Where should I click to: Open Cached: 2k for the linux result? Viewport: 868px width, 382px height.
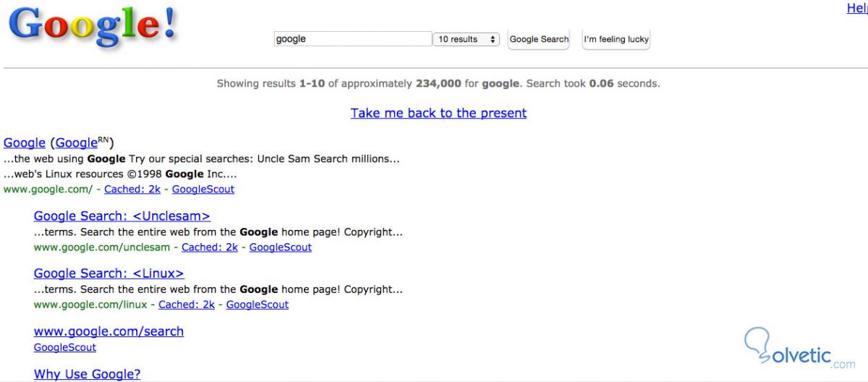pos(187,305)
